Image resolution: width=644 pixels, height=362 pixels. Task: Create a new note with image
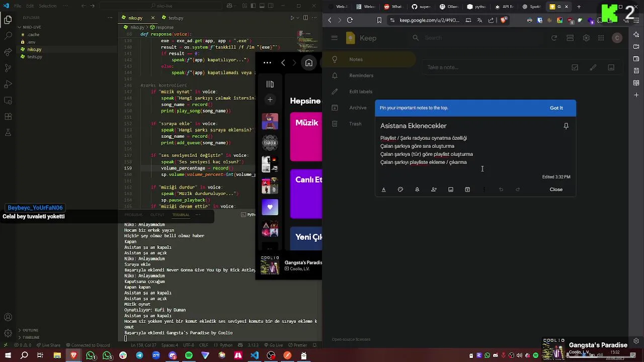click(611, 67)
